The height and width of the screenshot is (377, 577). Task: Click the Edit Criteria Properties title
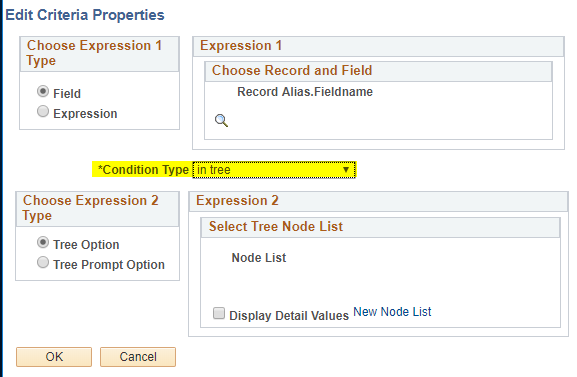(85, 15)
